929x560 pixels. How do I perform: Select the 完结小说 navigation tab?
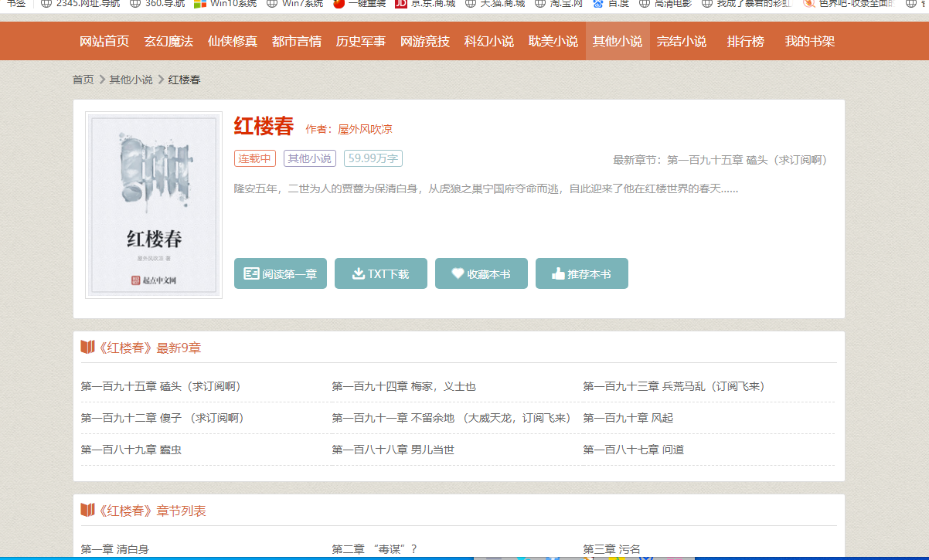[x=681, y=41]
